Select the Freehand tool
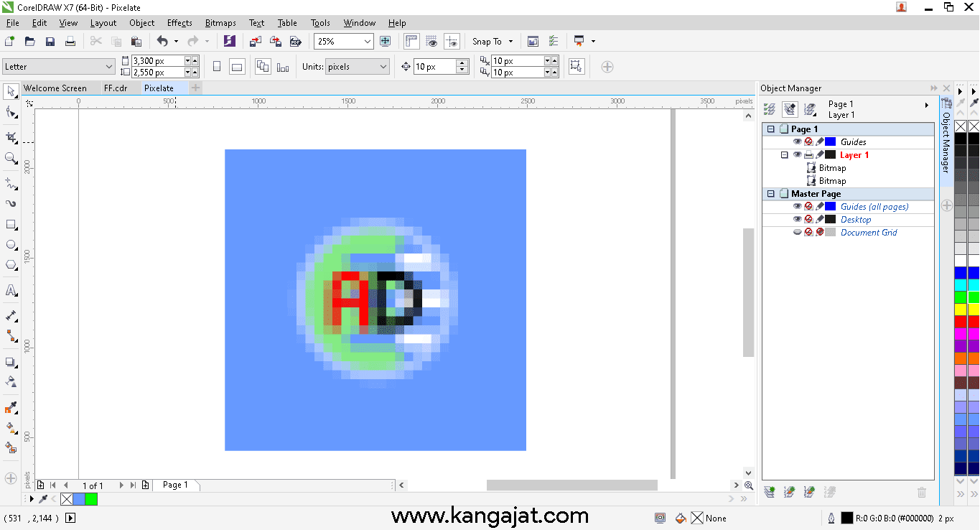980x530 pixels. (x=11, y=183)
